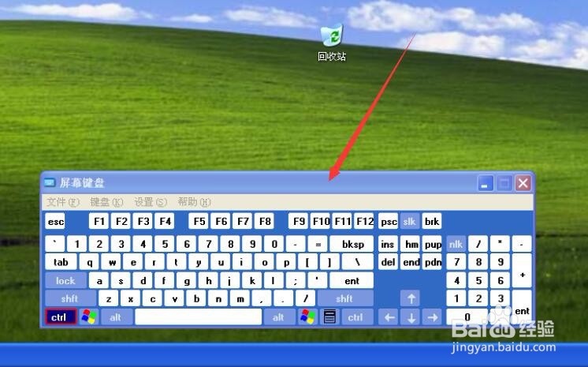Open the 文件(F) menu

[62, 202]
